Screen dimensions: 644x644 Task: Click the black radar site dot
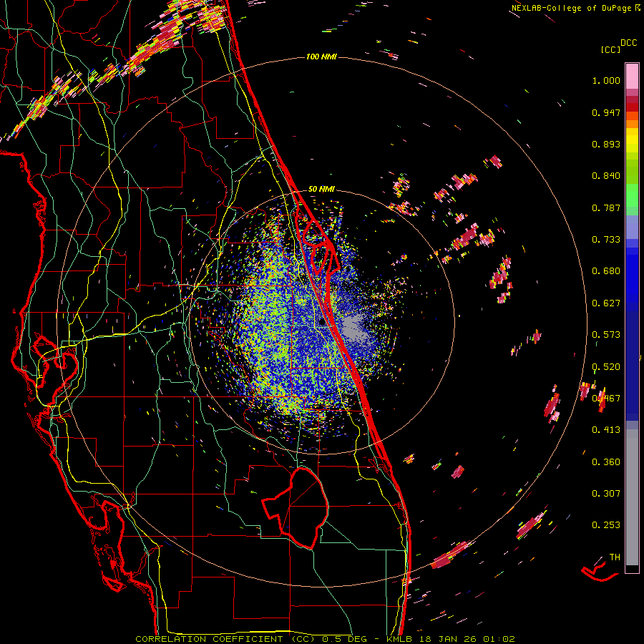point(322,323)
